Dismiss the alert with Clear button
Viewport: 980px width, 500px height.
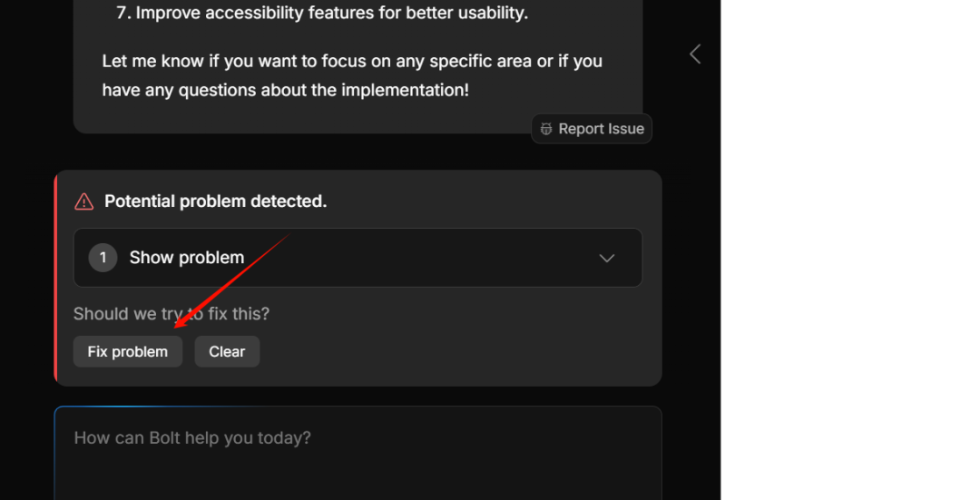(227, 352)
